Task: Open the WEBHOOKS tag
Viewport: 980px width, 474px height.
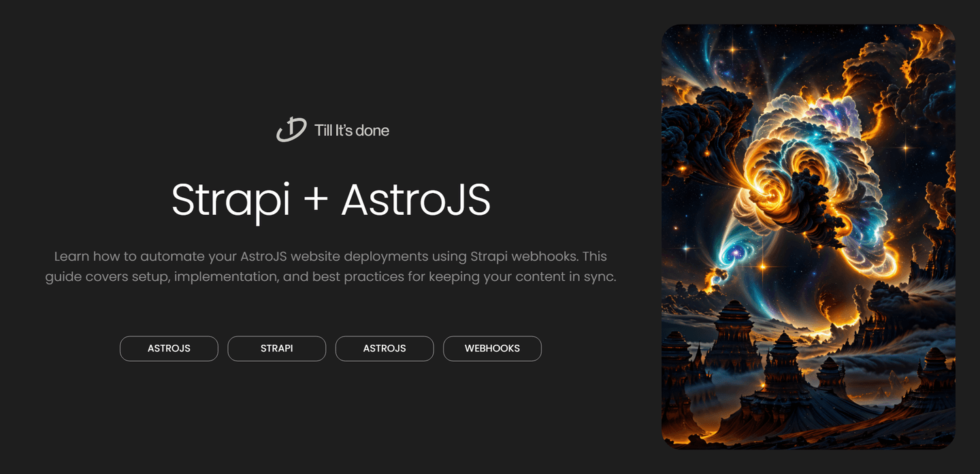Action: click(492, 348)
